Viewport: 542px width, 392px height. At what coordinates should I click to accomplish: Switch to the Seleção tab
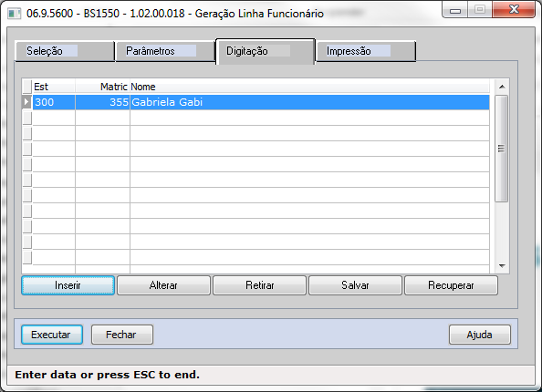tap(65, 51)
